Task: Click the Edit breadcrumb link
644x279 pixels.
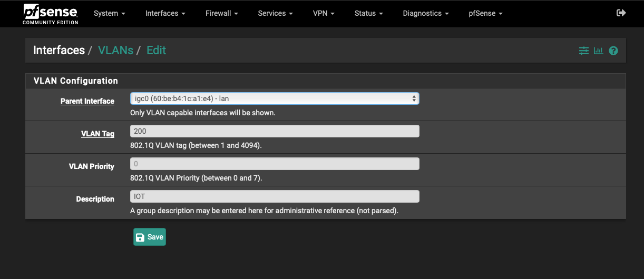Action: (156, 51)
